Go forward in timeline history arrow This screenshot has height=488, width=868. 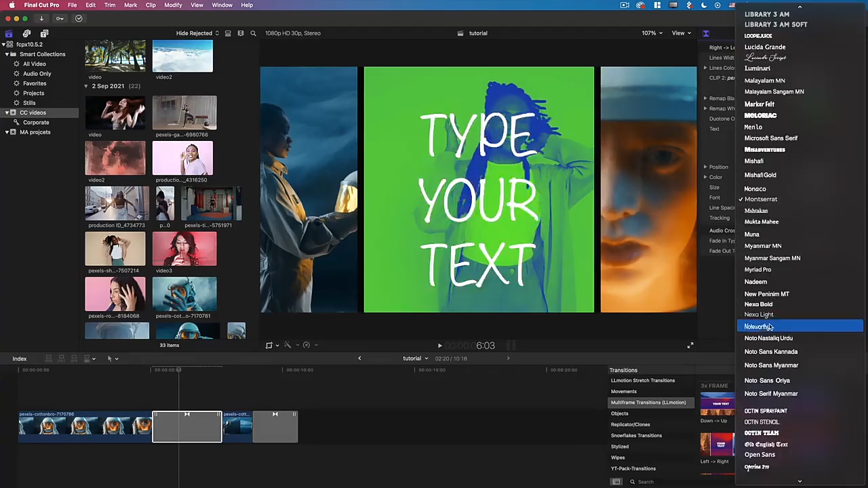tap(508, 359)
